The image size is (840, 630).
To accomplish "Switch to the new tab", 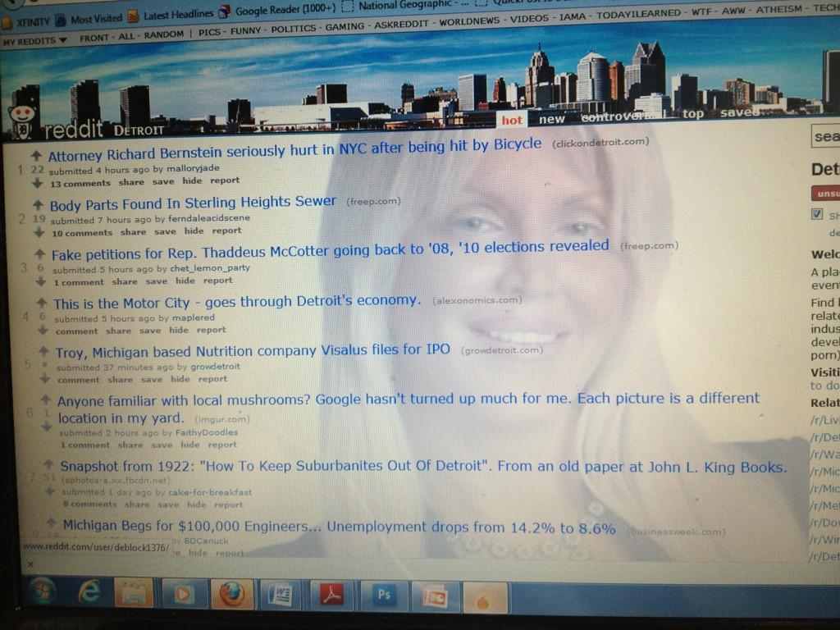I will [552, 119].
